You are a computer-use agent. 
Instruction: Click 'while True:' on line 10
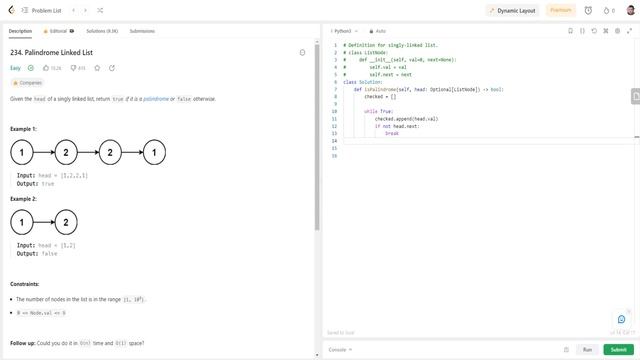coord(378,111)
